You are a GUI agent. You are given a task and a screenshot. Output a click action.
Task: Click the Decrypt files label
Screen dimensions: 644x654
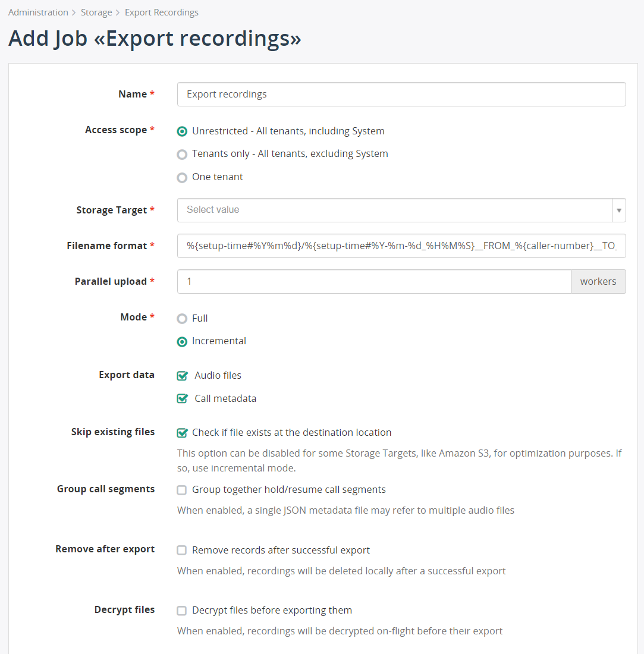[124, 610]
